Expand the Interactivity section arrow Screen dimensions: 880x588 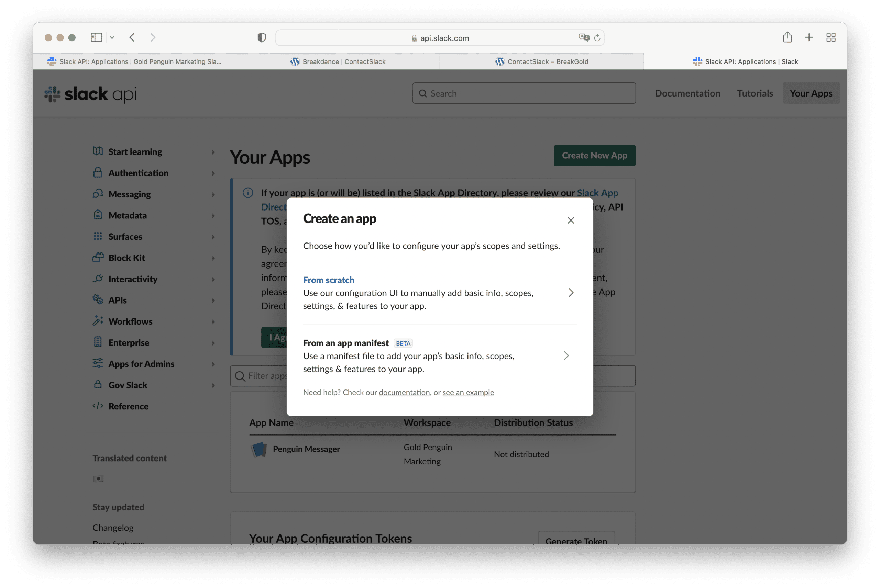point(213,279)
